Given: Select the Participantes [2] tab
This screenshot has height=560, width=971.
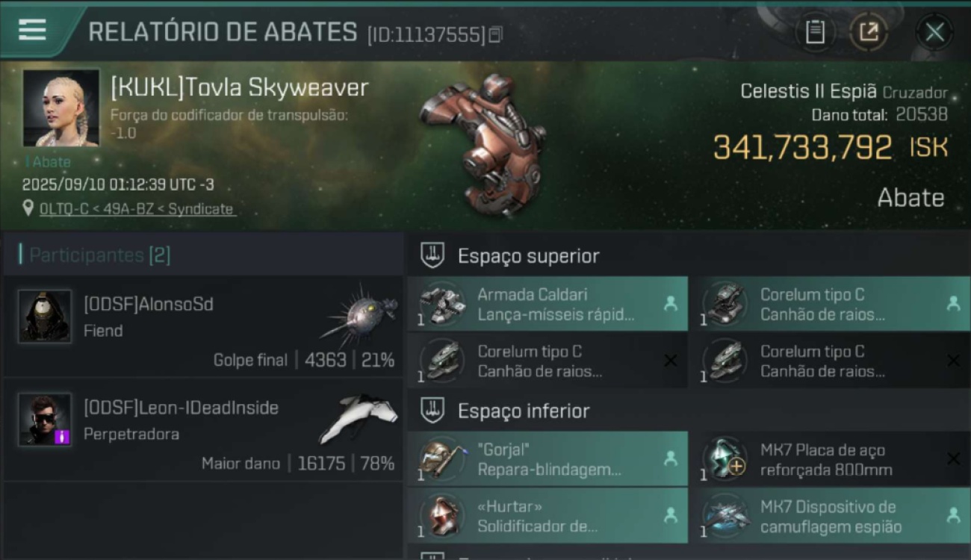Looking at the screenshot, I should [x=98, y=255].
